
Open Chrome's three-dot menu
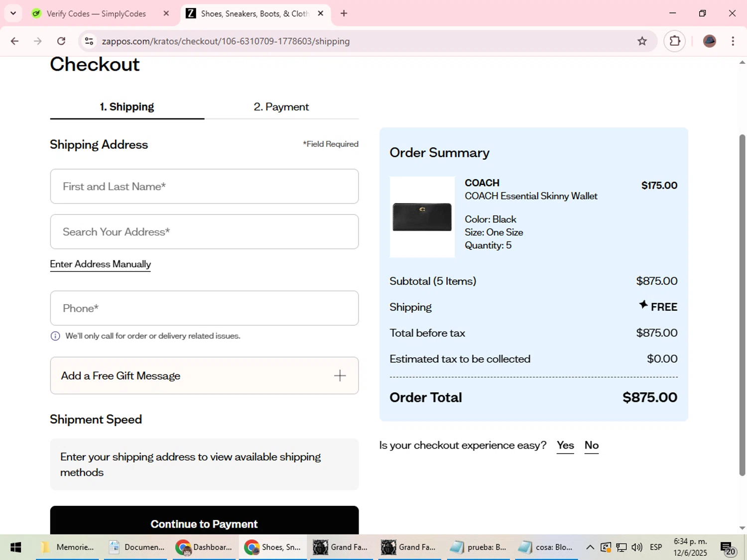pos(733,41)
